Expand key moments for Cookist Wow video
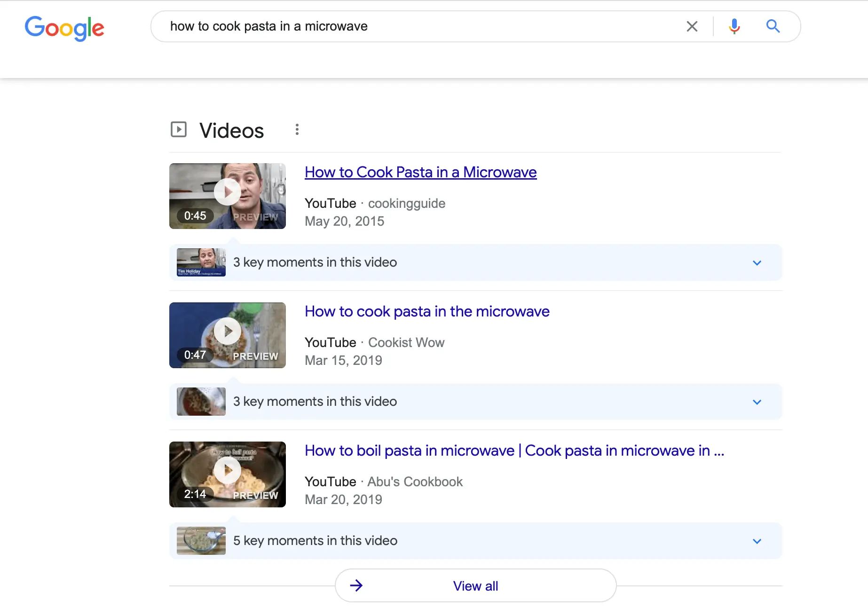This screenshot has height=616, width=868. click(757, 402)
